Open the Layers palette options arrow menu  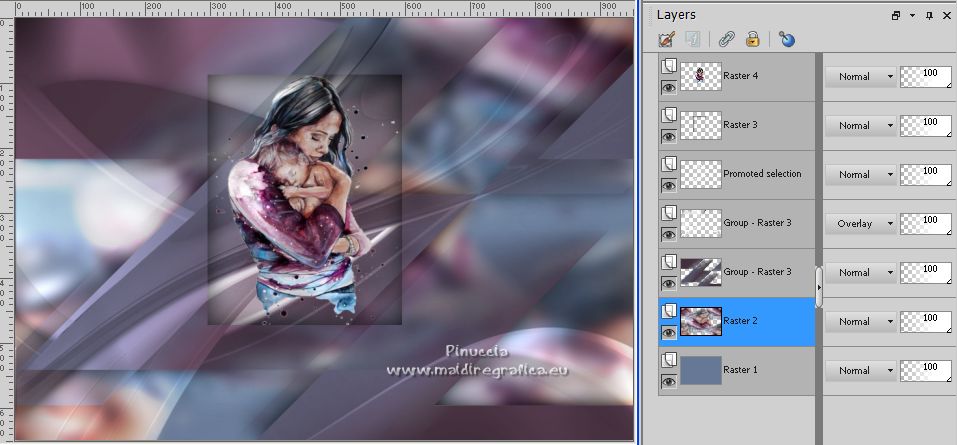click(x=914, y=15)
